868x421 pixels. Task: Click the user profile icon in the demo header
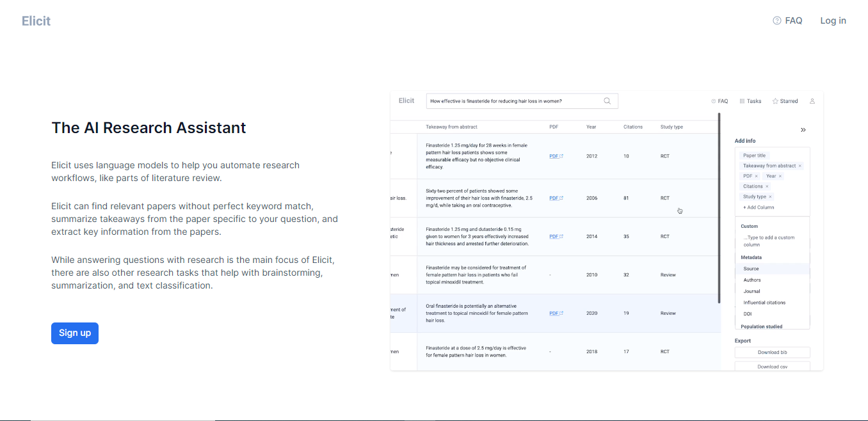tap(812, 101)
